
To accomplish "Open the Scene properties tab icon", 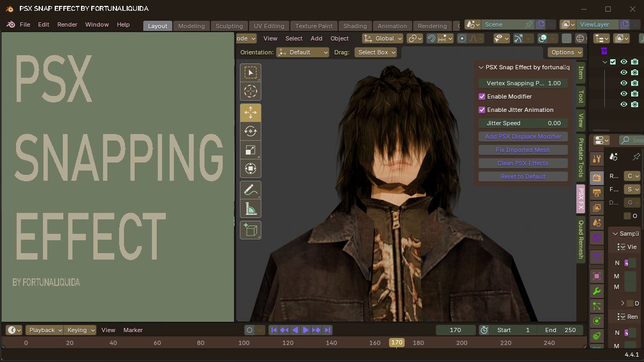I will tap(596, 222).
